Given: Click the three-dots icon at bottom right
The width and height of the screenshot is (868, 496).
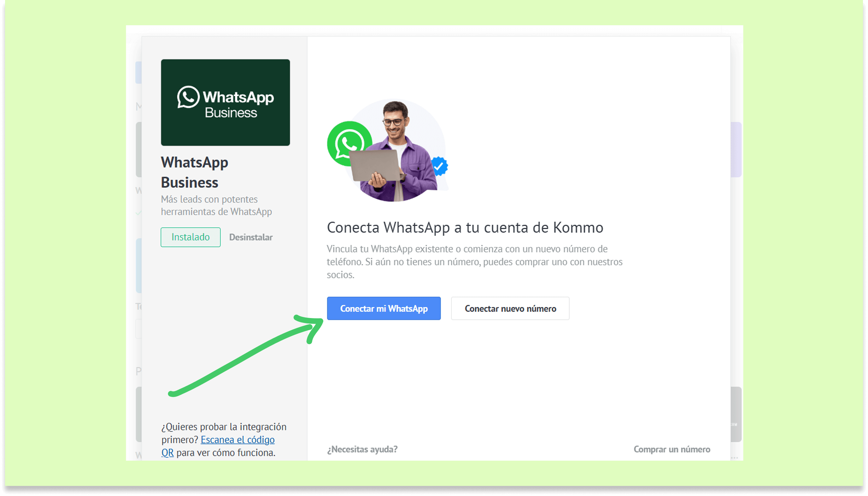Looking at the screenshot, I should 735,458.
